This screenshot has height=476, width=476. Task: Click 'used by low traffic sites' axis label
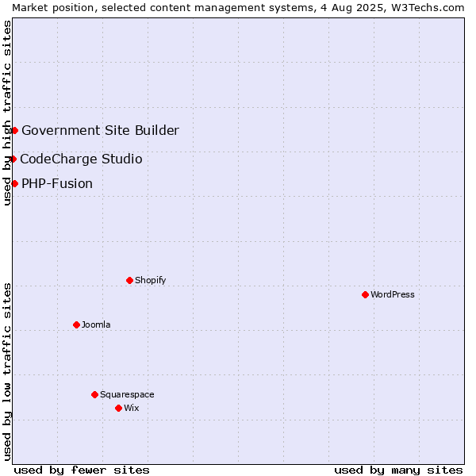pyautogui.click(x=6, y=372)
